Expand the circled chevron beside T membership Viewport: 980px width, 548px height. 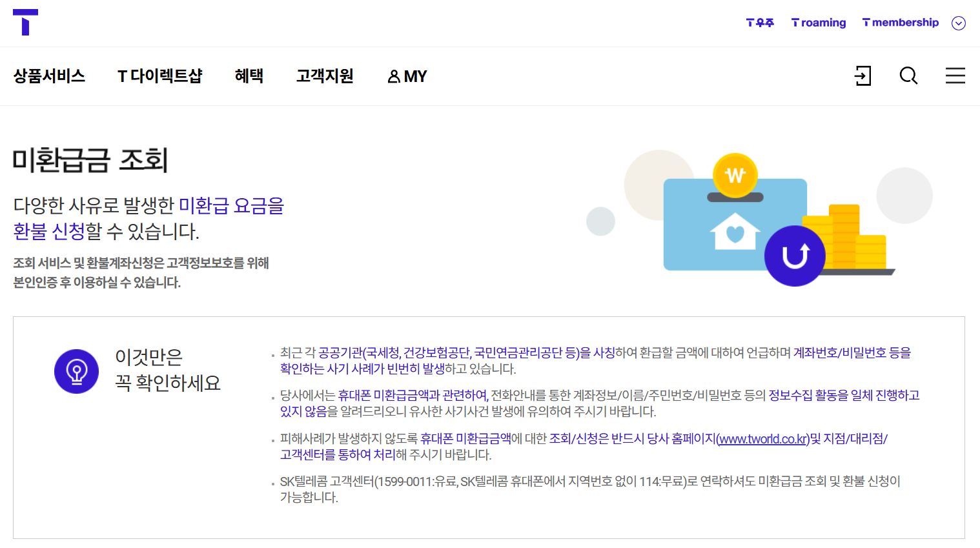point(959,23)
